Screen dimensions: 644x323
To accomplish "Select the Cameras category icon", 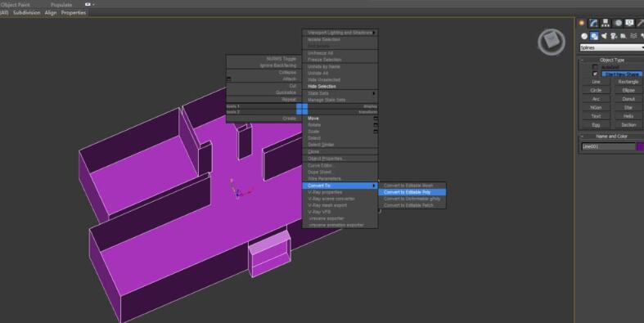I will pos(614,36).
